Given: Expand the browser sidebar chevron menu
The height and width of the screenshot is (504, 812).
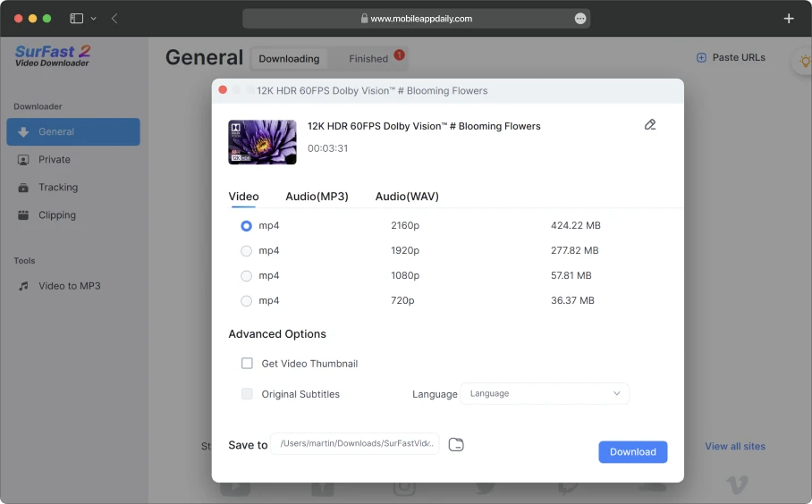Looking at the screenshot, I should point(93,19).
